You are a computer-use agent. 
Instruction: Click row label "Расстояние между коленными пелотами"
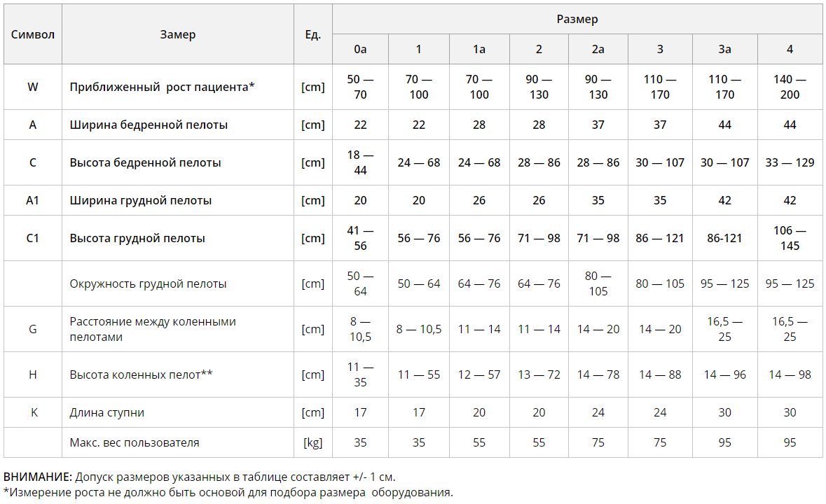pos(153,329)
